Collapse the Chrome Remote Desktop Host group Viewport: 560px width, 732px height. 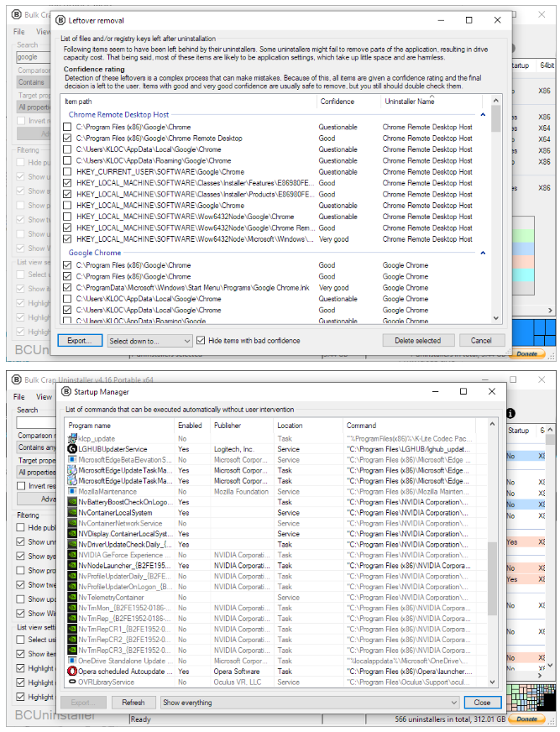pyautogui.click(x=483, y=114)
